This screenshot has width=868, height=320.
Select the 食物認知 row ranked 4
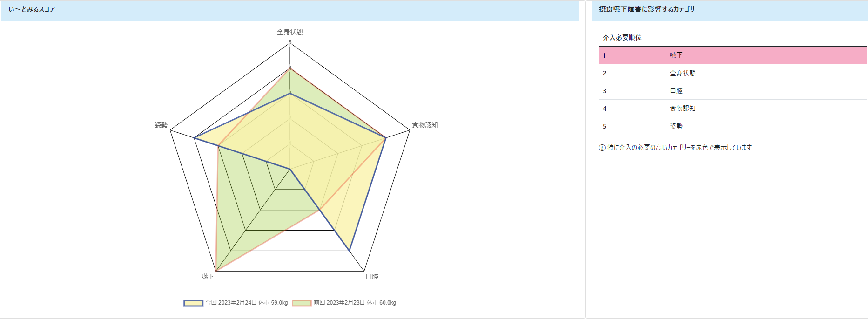[x=733, y=109]
